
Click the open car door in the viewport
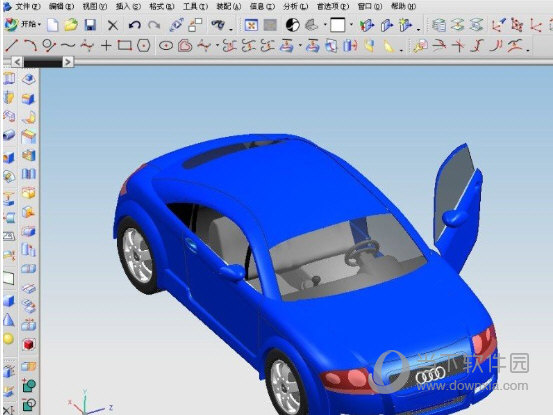point(457,208)
